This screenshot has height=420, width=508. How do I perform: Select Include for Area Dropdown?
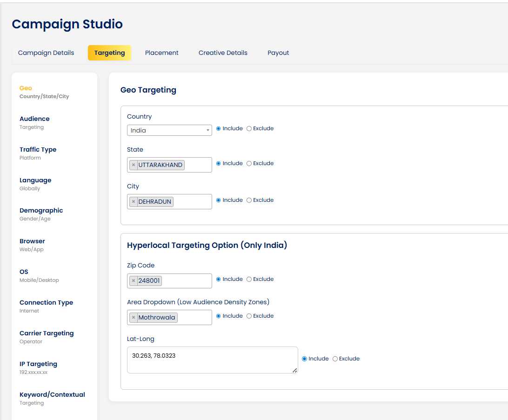click(x=218, y=316)
